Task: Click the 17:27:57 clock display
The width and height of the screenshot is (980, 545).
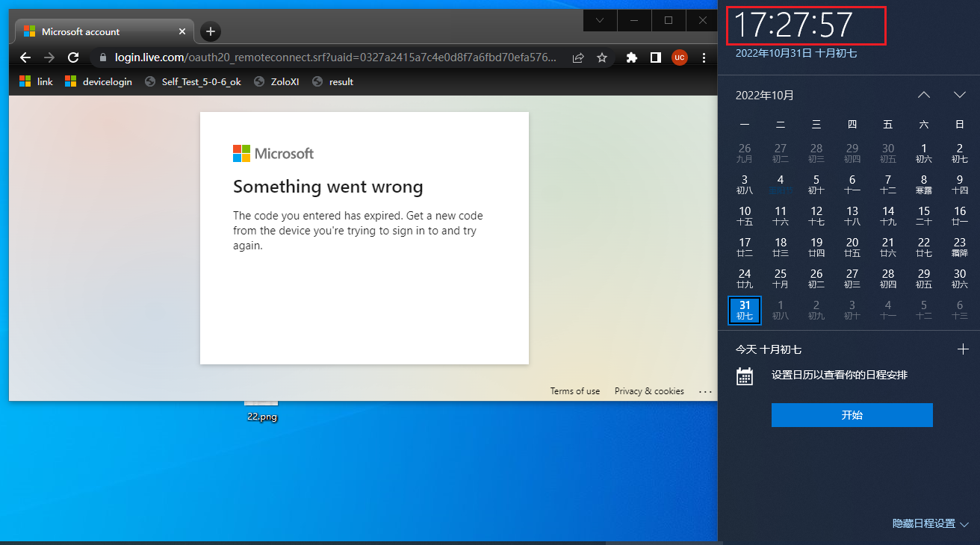Action: pyautogui.click(x=793, y=25)
